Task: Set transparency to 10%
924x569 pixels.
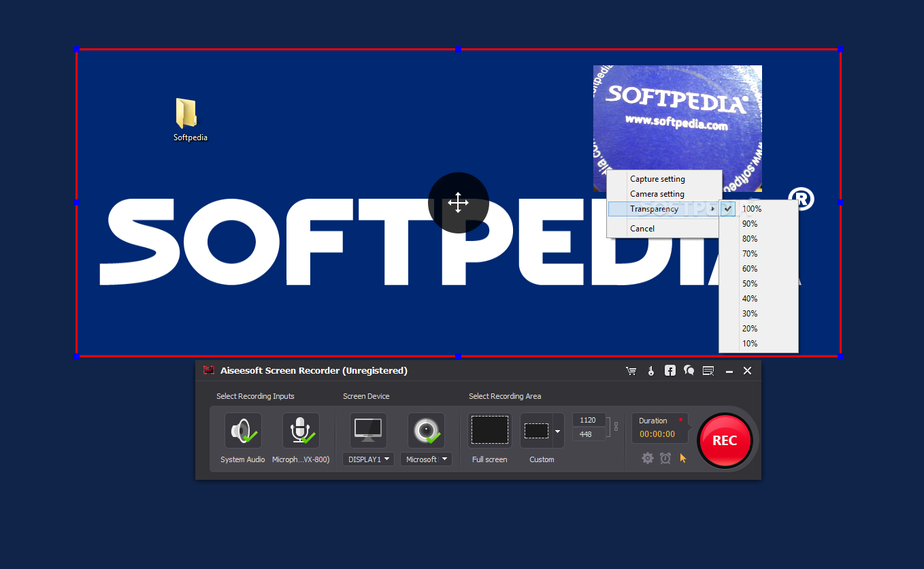Action: click(x=758, y=344)
